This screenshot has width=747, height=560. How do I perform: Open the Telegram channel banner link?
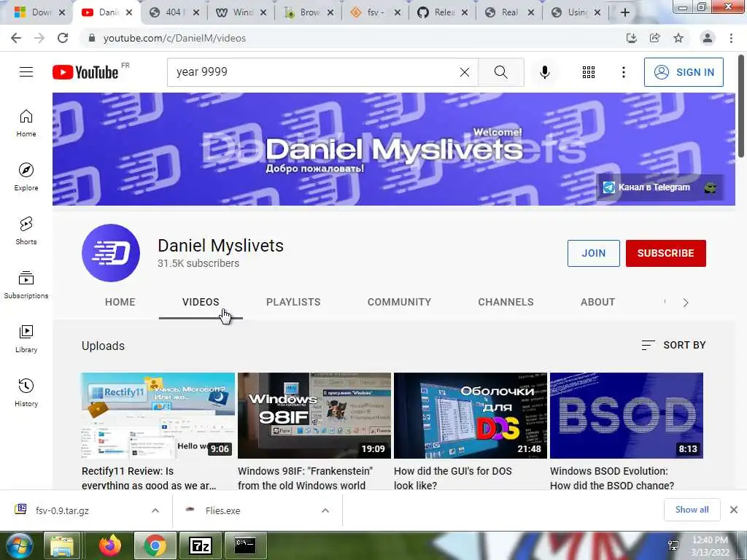pos(659,187)
